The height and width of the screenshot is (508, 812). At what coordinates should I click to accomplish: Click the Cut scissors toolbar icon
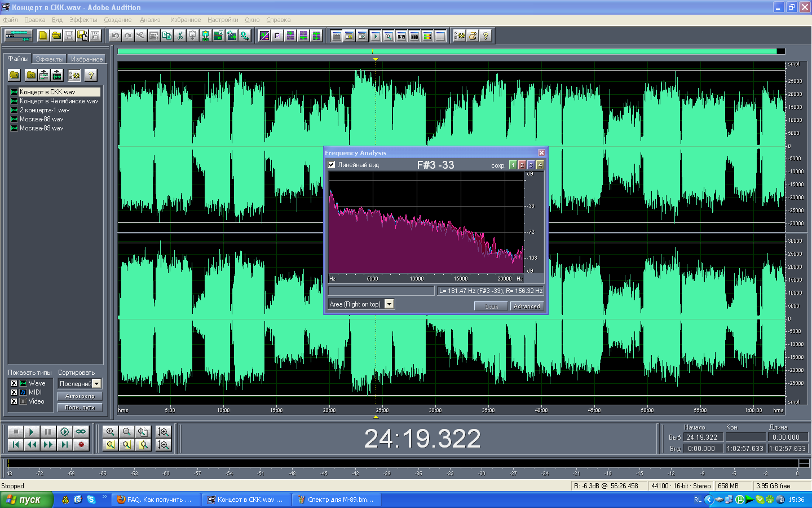(180, 36)
